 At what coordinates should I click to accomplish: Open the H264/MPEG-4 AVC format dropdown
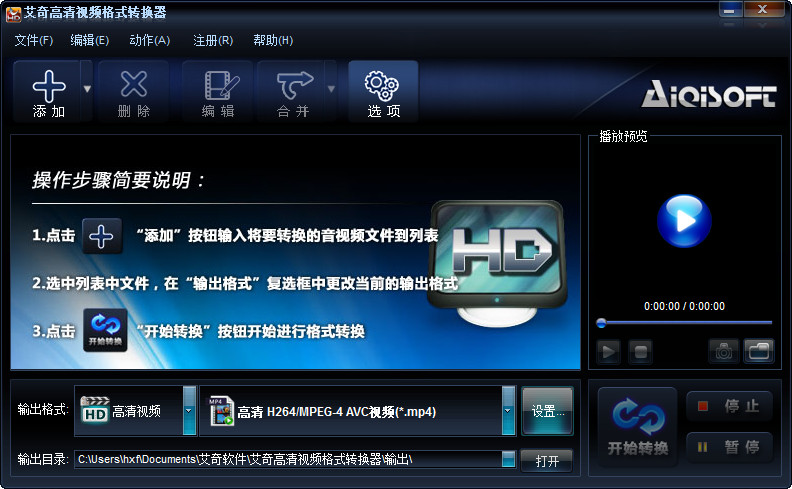click(508, 411)
